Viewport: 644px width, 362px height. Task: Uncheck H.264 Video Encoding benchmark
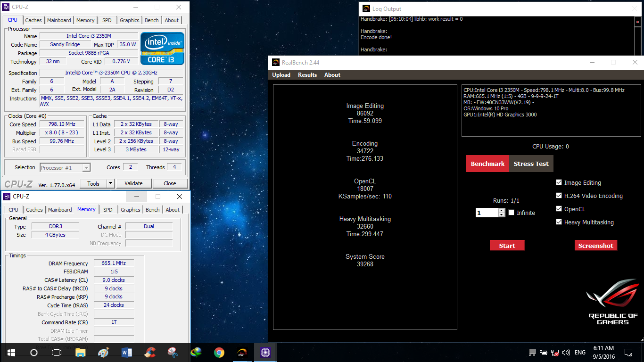coord(559,196)
